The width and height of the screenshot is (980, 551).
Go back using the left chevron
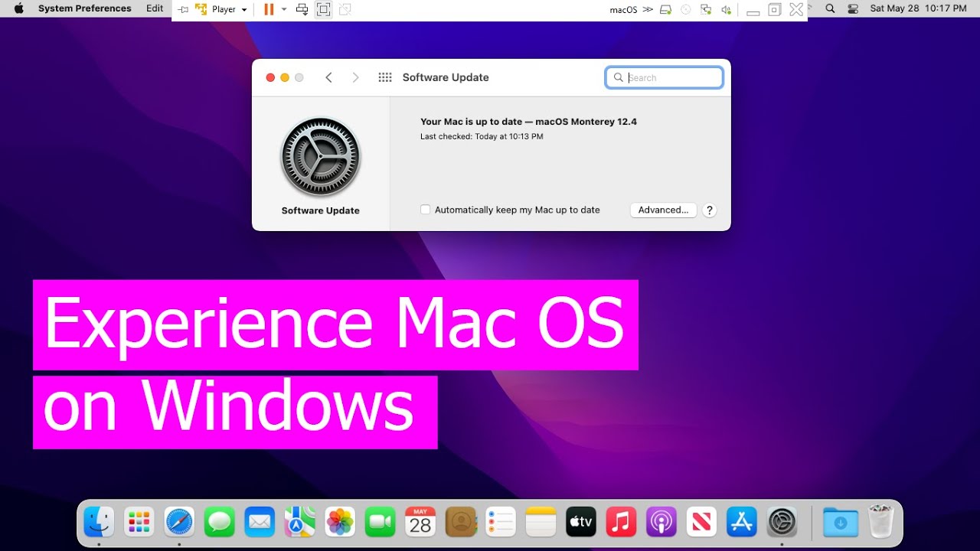[328, 77]
